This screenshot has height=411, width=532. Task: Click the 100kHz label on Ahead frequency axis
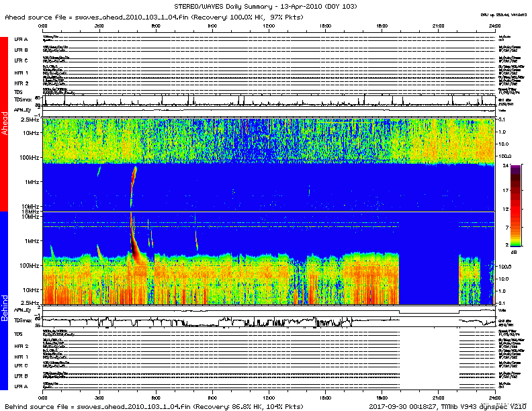pyautogui.click(x=28, y=156)
